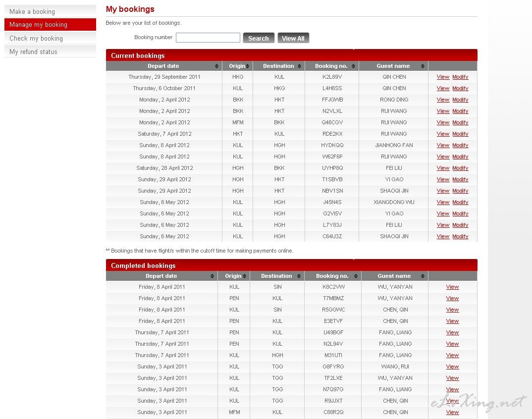Sort Current bookings by Destination arrows
532x419 pixels.
[x=299, y=66]
